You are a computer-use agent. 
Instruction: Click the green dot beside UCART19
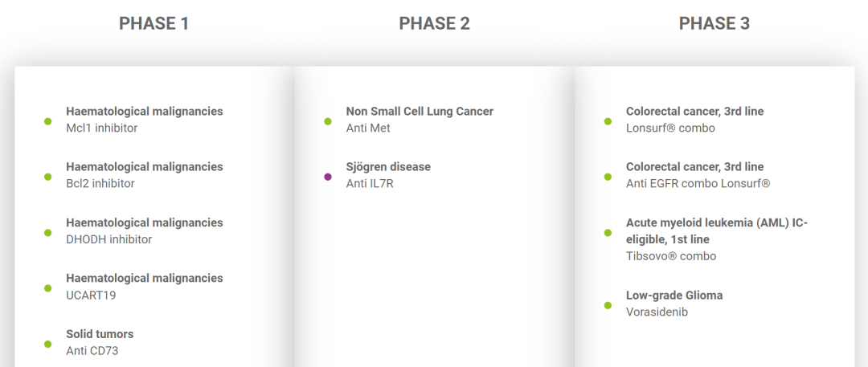[48, 287]
